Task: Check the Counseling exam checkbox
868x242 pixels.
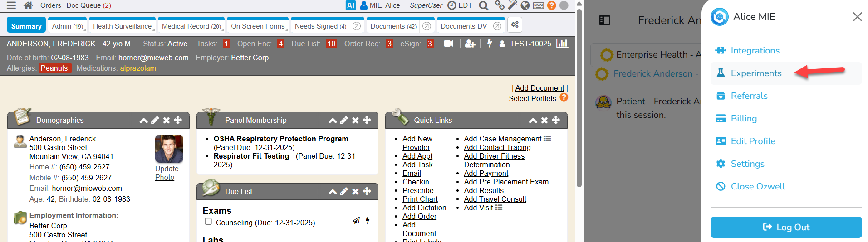Action: [208, 222]
